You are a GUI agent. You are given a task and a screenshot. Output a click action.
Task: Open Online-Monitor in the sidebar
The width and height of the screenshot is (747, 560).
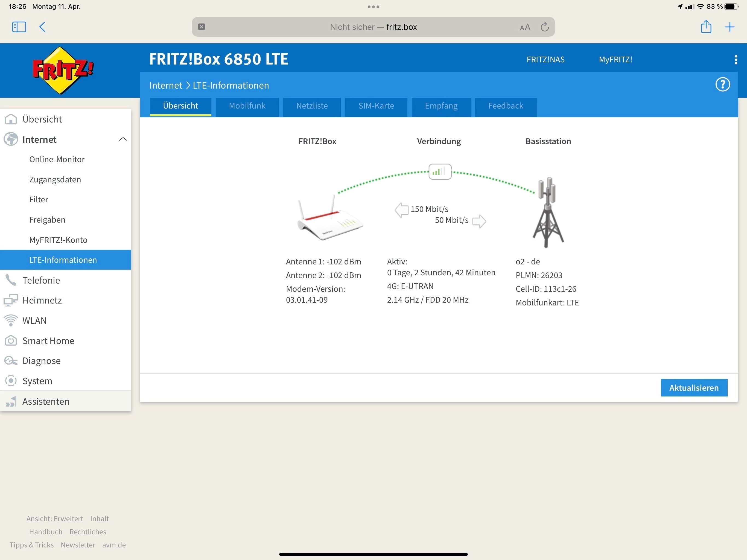point(57,159)
